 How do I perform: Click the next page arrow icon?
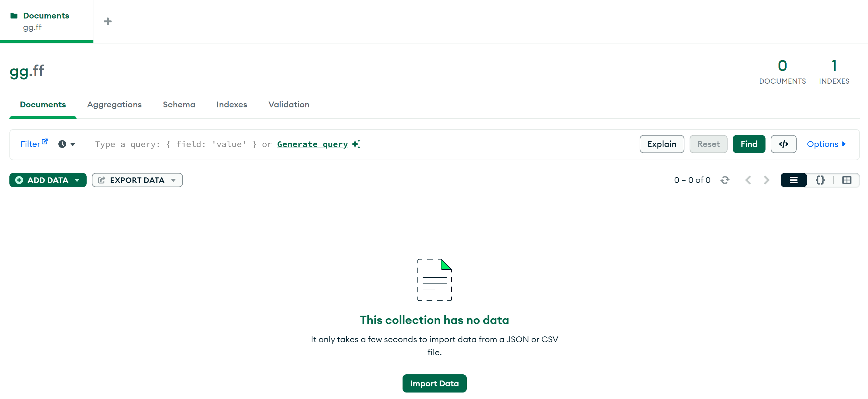(766, 180)
